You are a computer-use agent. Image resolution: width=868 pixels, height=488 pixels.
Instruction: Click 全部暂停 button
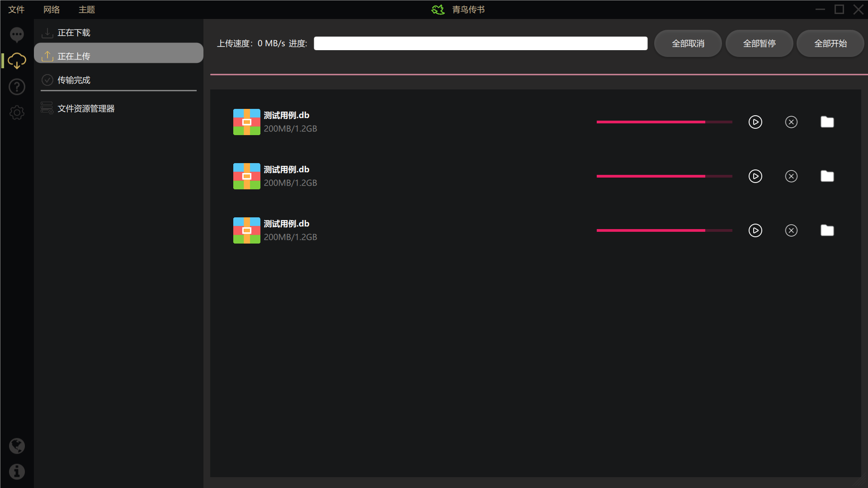pos(759,43)
